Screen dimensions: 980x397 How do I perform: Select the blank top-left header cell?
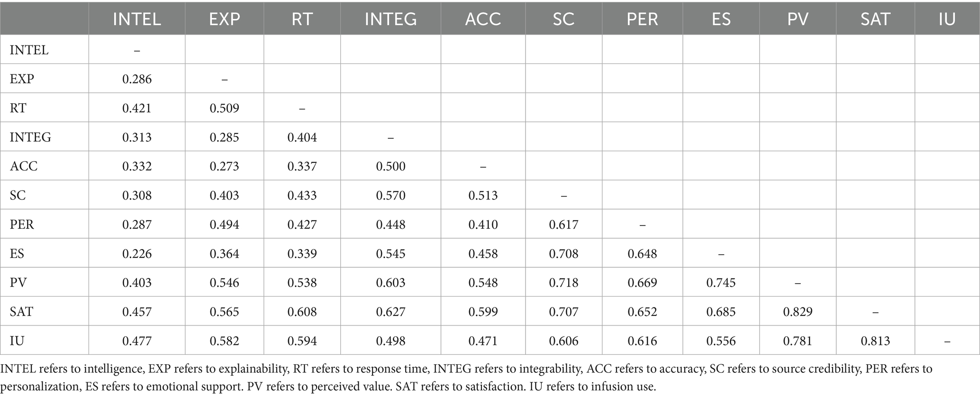(45, 19)
